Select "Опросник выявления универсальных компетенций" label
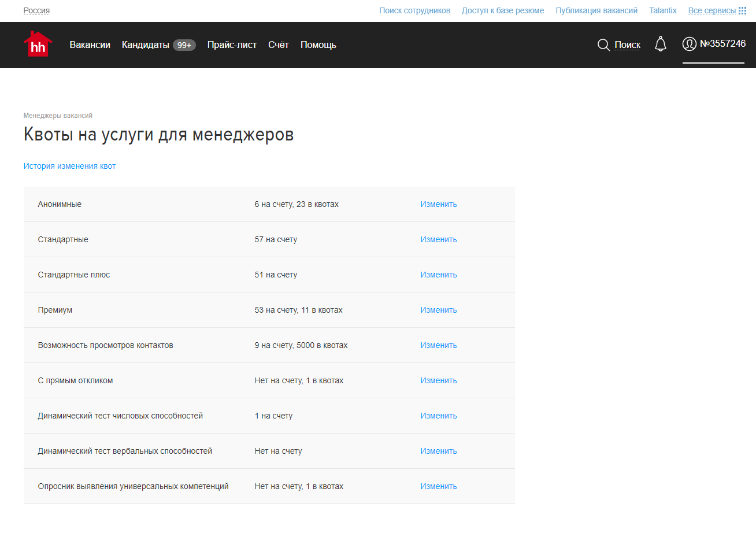Viewport: 756px width, 537px height. tap(133, 486)
